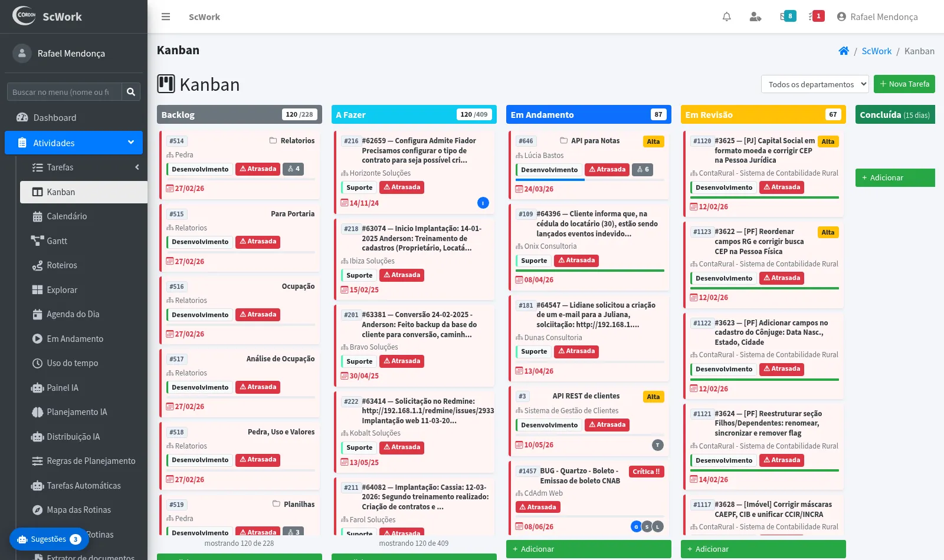The height and width of the screenshot is (560, 944).
Task: Open tasks icon with red badge 1
Action: click(x=817, y=17)
